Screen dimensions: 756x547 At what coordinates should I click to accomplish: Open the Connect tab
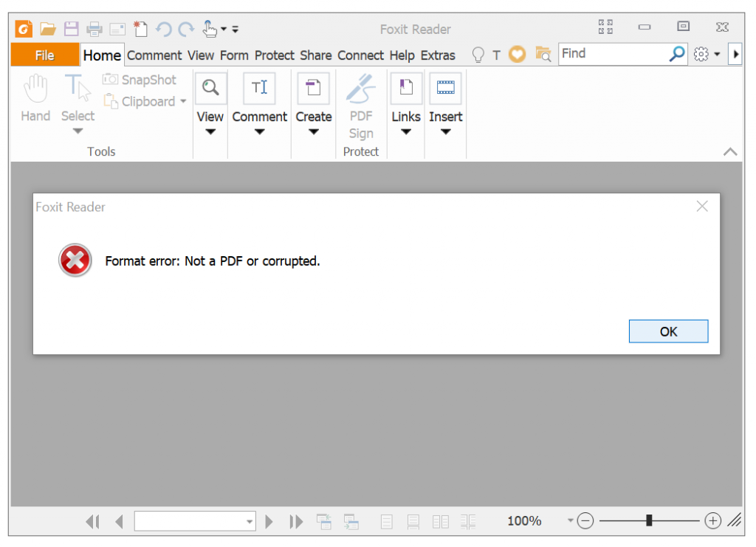360,55
